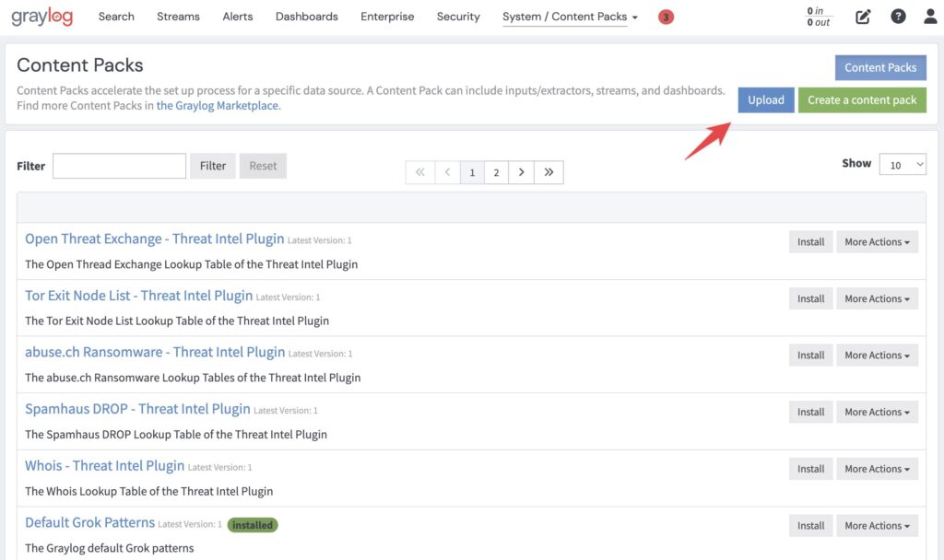This screenshot has height=560, width=944.
Task: Open the user profile icon
Action: click(930, 17)
